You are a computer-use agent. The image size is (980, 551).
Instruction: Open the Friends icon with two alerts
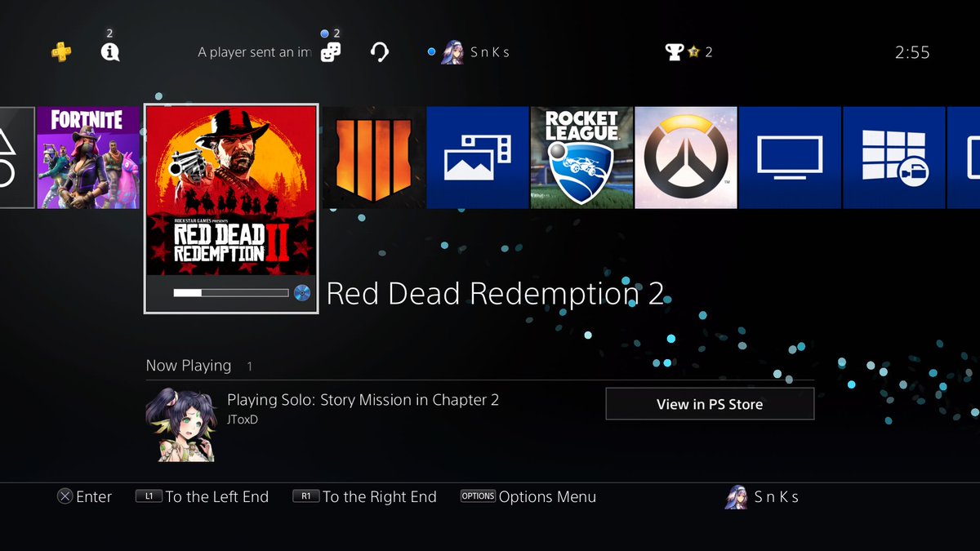[331, 51]
